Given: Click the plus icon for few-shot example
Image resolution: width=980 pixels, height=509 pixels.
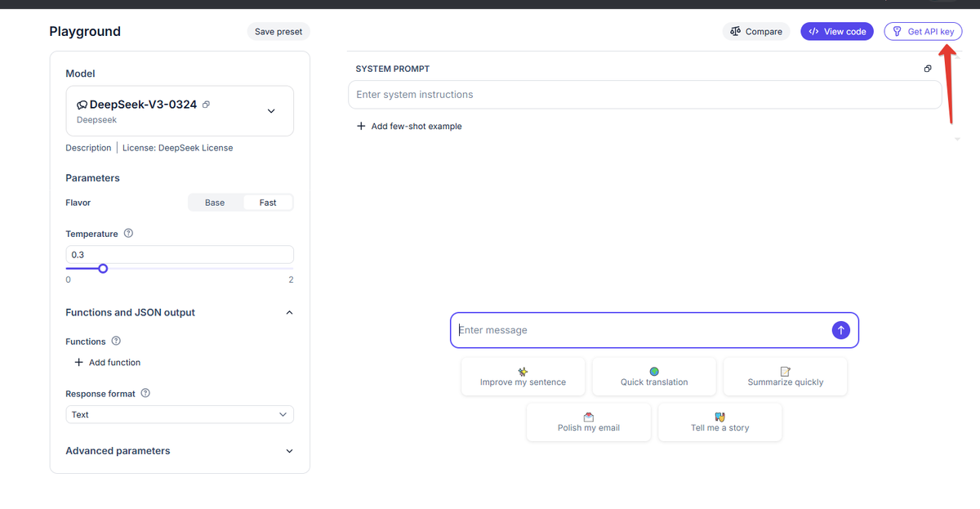Looking at the screenshot, I should pos(361,126).
